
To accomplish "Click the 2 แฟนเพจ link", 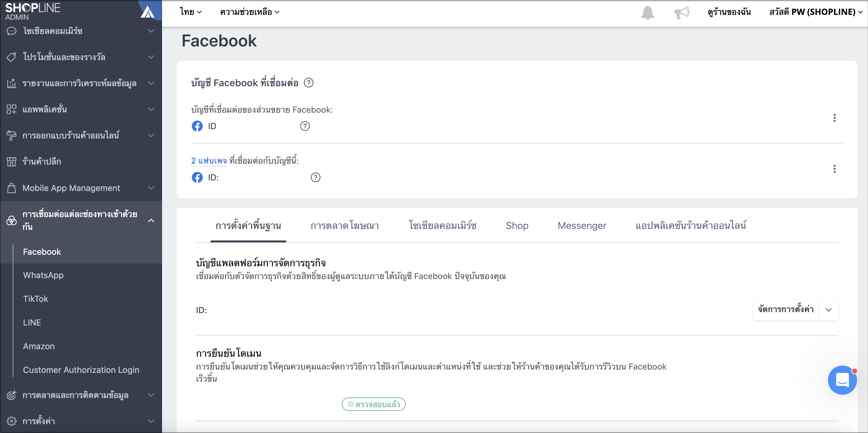I will click(x=209, y=161).
